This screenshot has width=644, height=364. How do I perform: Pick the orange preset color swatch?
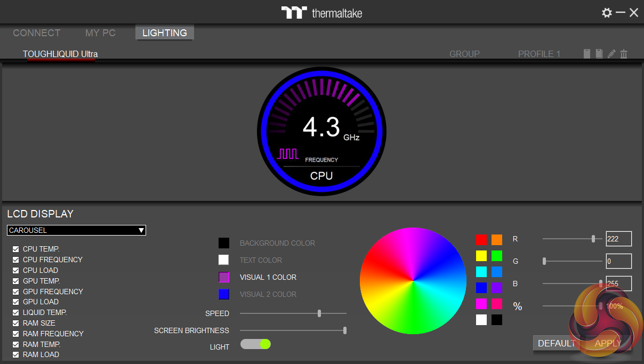click(x=497, y=240)
